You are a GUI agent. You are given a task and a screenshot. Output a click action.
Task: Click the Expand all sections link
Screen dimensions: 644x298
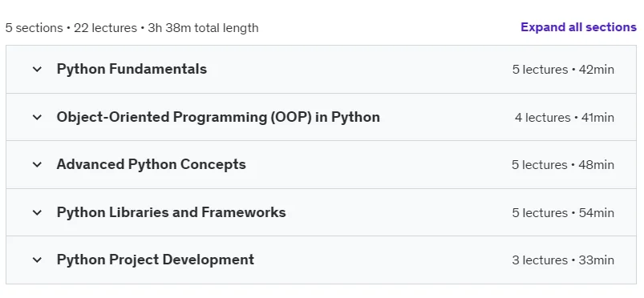click(578, 27)
